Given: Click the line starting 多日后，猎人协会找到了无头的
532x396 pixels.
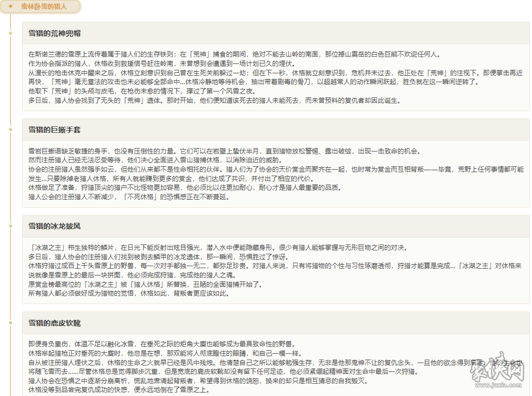Looking at the screenshot, I should (215, 100).
